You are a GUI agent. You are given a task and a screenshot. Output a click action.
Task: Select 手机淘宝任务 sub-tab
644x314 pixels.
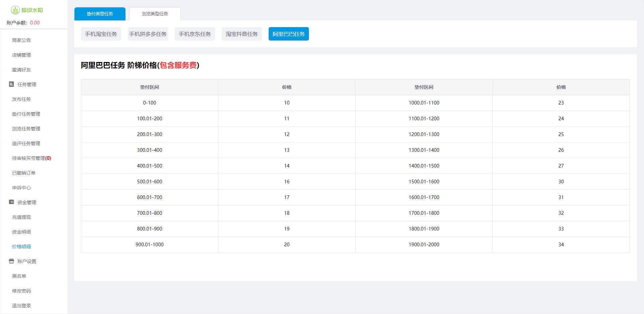click(101, 34)
